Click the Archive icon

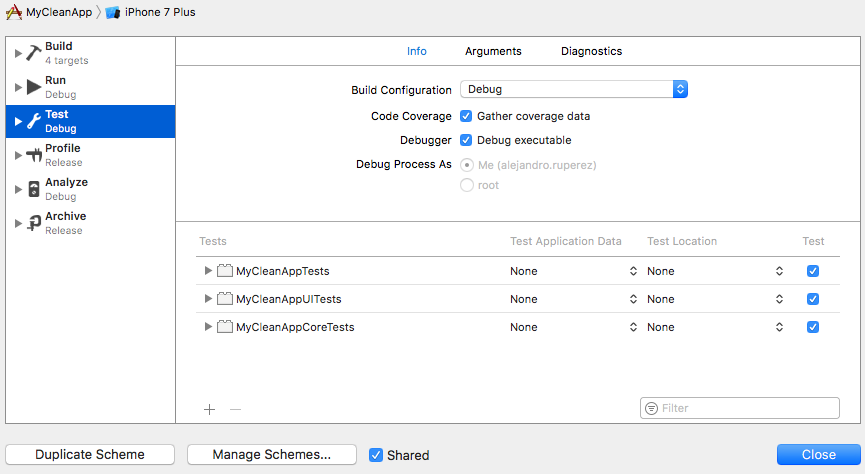tap(34, 223)
